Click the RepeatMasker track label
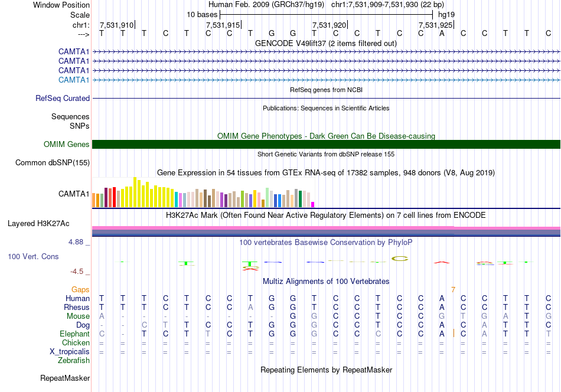This screenshot has height=392, width=561. (65, 378)
